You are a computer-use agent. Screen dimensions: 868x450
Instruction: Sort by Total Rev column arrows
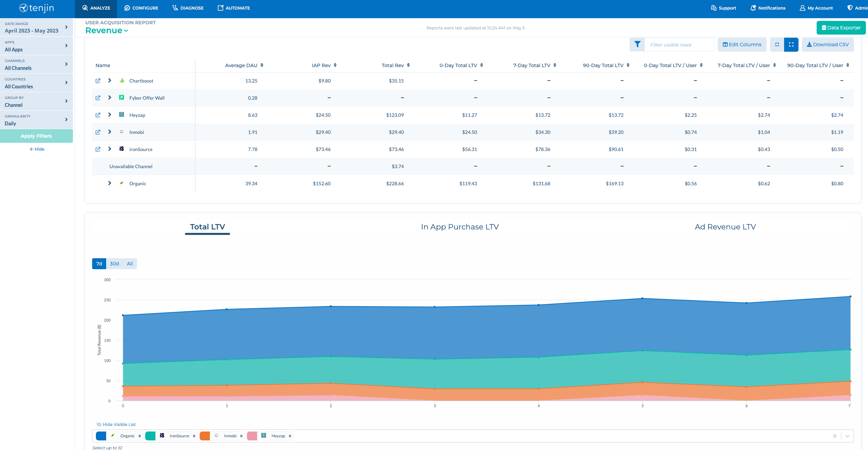tap(408, 65)
